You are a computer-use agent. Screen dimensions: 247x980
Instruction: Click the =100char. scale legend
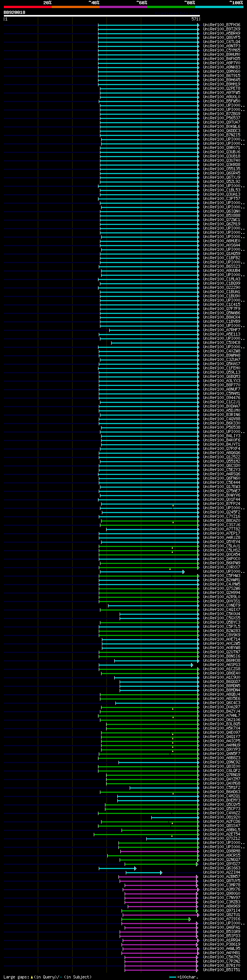[184, 977]
